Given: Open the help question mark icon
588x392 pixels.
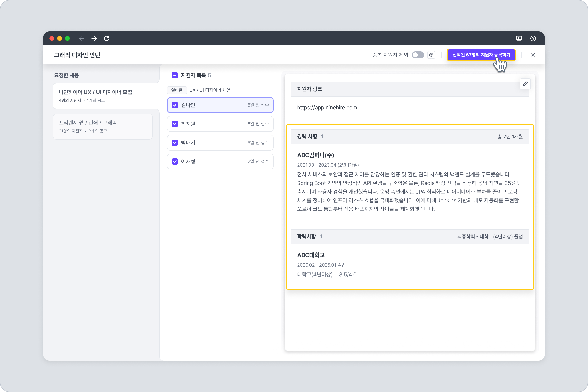Looking at the screenshot, I should point(533,38).
